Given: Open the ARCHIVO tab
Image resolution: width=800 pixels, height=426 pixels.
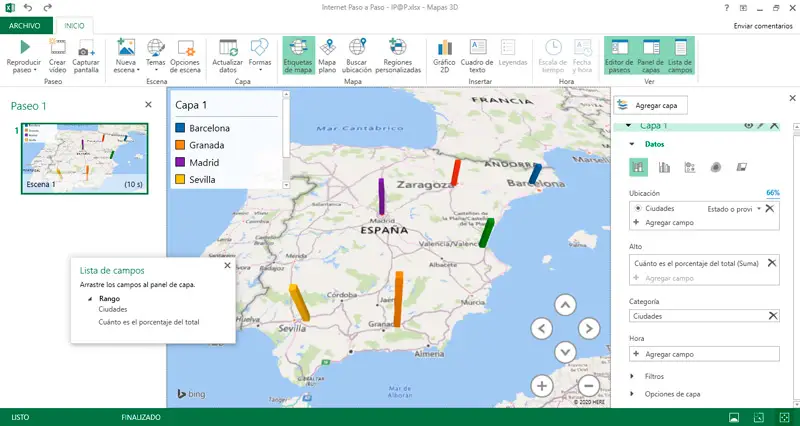Looking at the screenshot, I should pos(25,26).
